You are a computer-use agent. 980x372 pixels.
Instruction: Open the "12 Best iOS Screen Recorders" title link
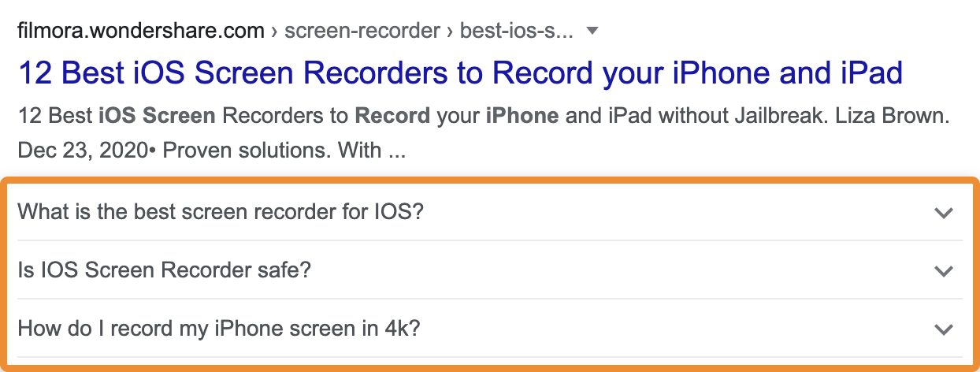point(460,73)
